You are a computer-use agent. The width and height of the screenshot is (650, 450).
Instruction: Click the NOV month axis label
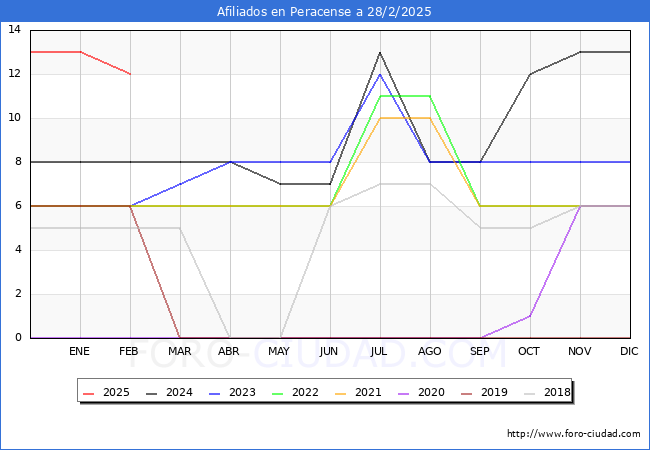point(580,351)
